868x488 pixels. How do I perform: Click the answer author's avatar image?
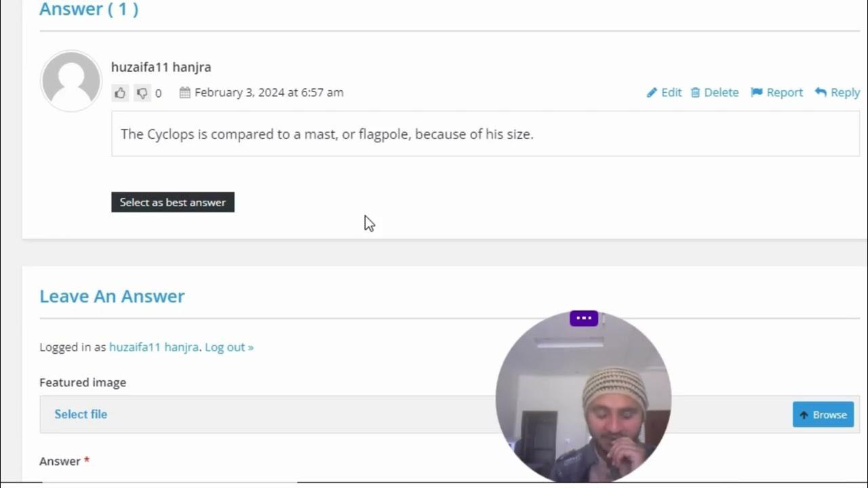tap(71, 81)
